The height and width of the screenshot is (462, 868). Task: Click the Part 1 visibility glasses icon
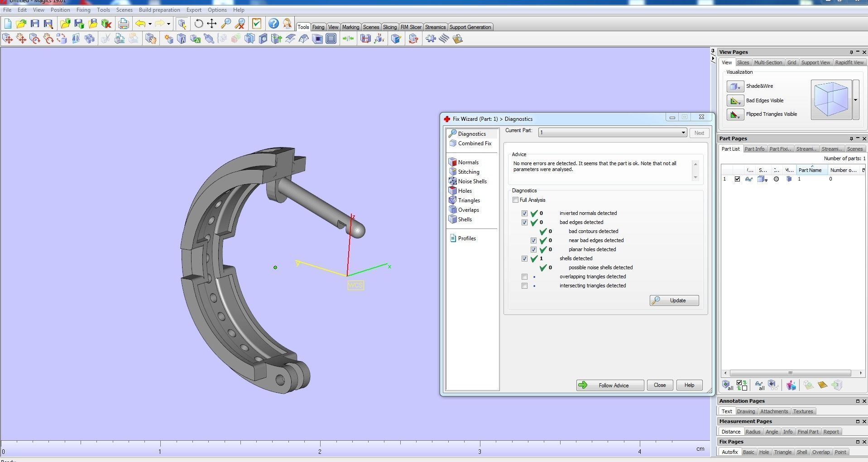pos(749,179)
